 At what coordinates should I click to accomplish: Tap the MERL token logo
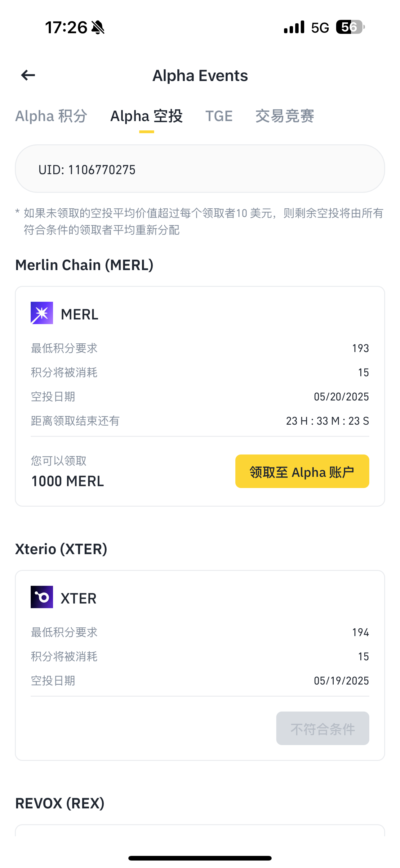pos(42,313)
